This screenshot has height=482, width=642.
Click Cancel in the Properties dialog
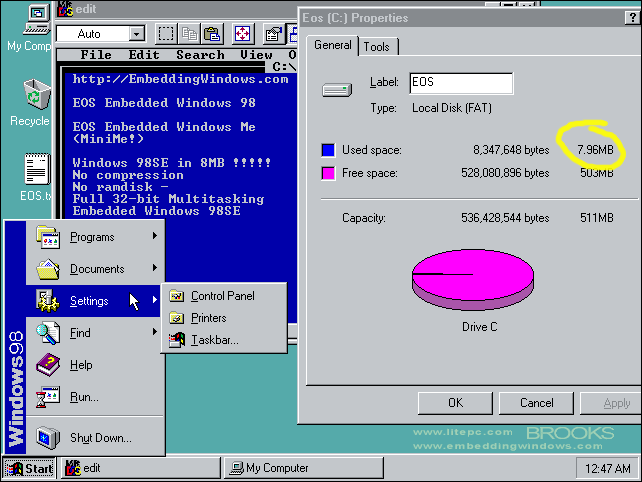point(536,403)
